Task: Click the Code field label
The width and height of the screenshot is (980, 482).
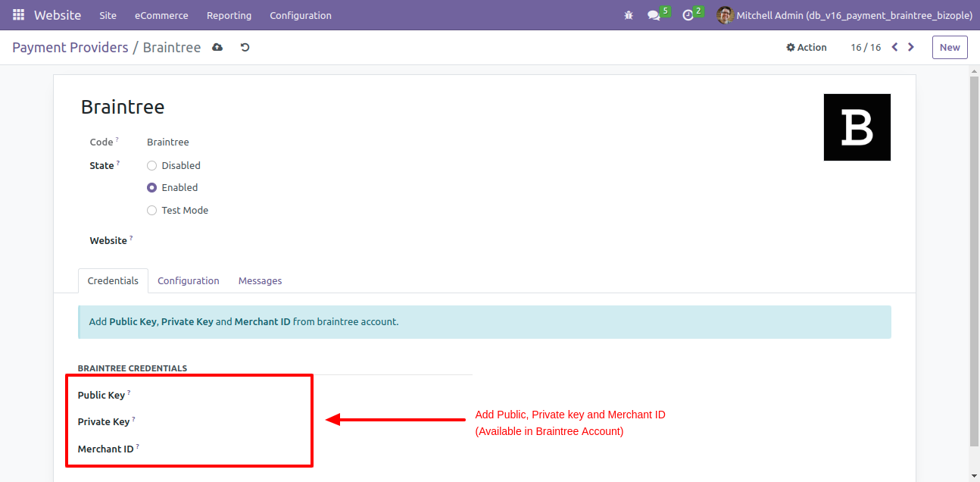Action: (101, 142)
